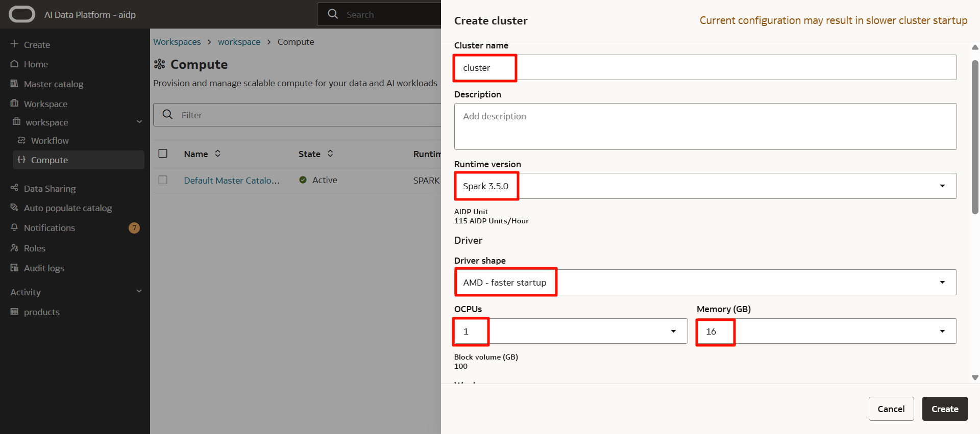This screenshot has height=434, width=980.
Task: Sort by Name column arrows
Action: pos(218,154)
